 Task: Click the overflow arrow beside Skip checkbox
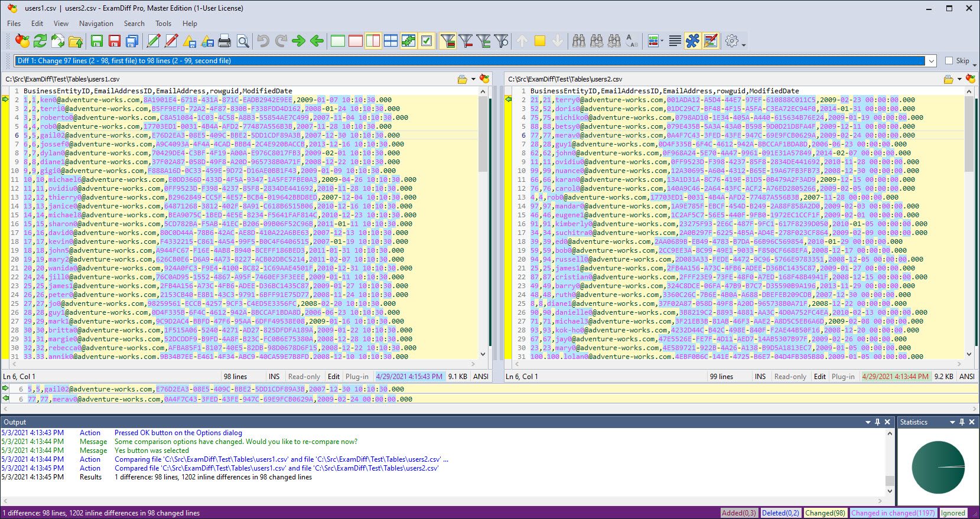[x=975, y=64]
